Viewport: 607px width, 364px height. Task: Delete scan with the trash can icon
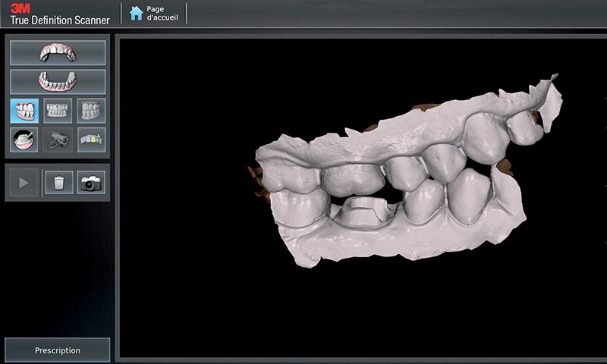click(x=58, y=183)
